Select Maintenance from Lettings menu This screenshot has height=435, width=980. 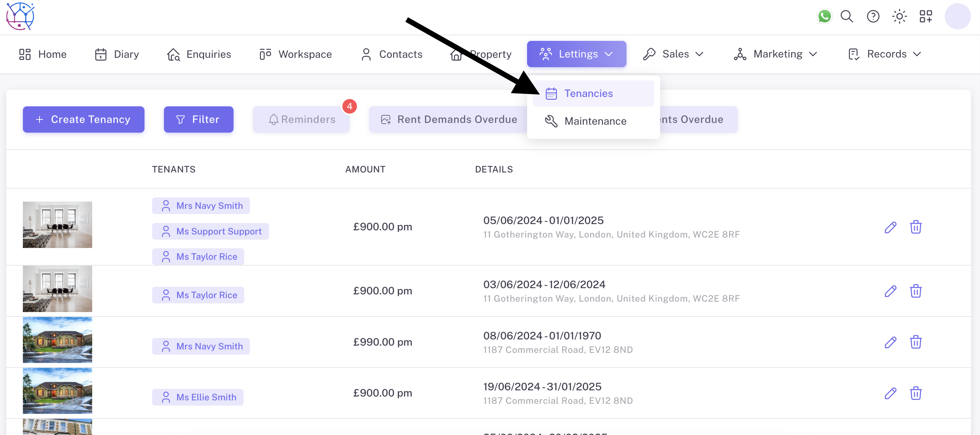pos(595,121)
